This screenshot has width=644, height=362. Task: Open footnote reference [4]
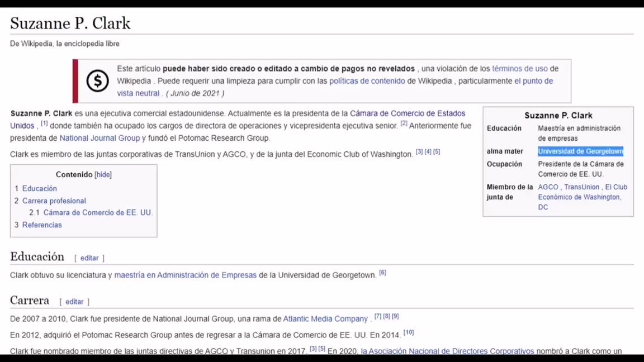[428, 152]
